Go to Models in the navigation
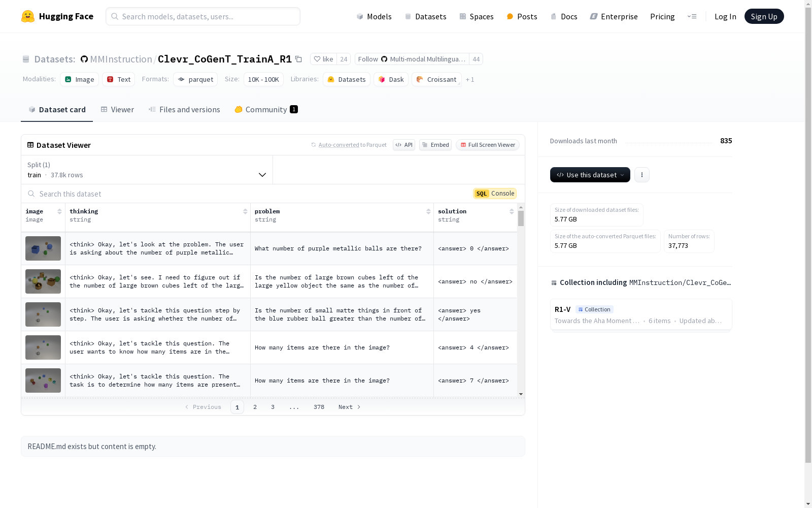Viewport: 812px width, 508px height. [374, 16]
